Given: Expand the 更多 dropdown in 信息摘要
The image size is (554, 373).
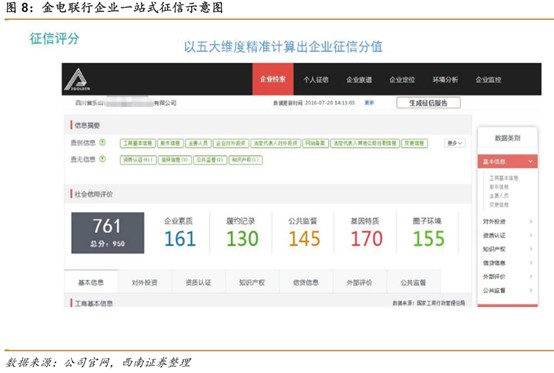Looking at the screenshot, I should point(454,143).
